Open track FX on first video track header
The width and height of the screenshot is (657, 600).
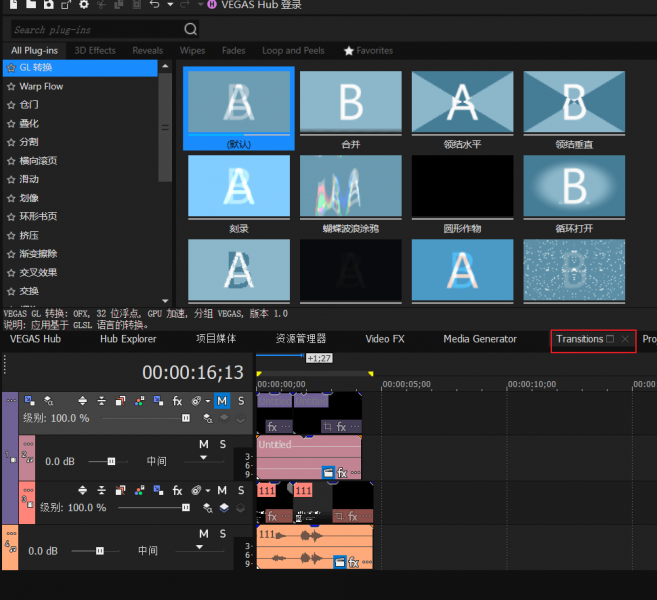(x=177, y=401)
